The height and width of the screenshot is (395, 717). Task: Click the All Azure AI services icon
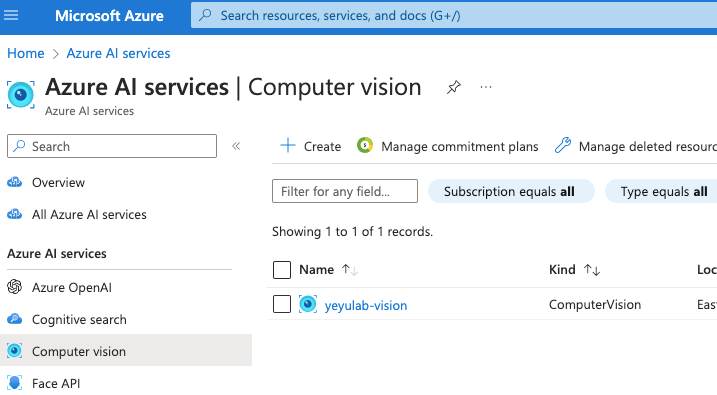click(x=15, y=214)
